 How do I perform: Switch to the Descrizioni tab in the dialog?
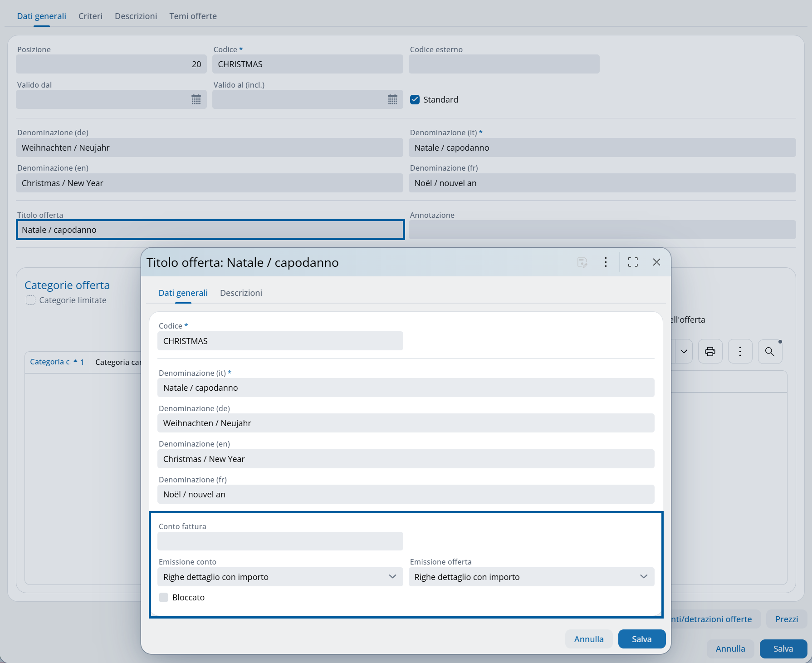coord(241,293)
